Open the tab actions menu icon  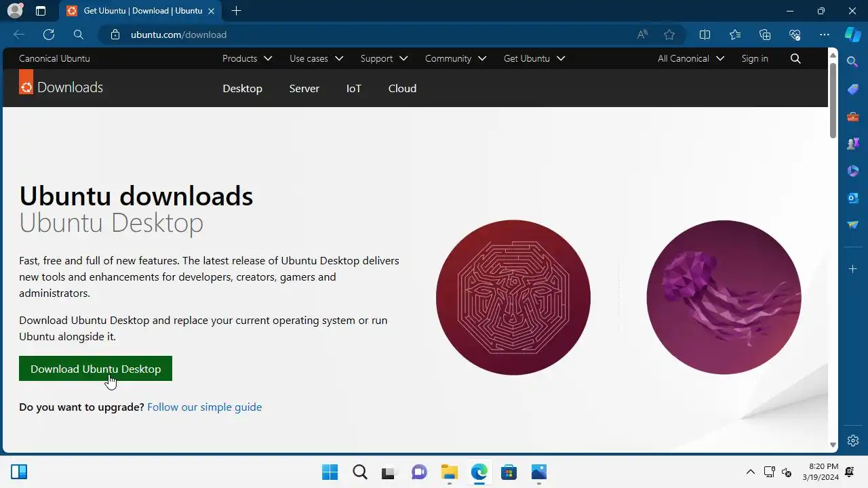click(41, 11)
